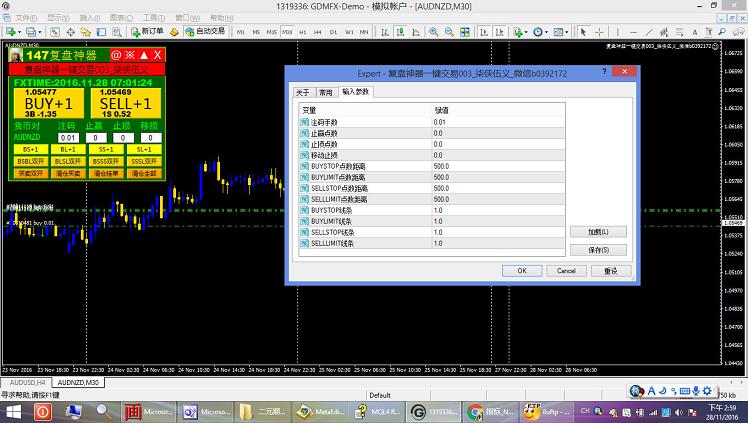Open the Strategy Tester magnifier icon
Screen dimensions: 748x423
click(x=117, y=32)
